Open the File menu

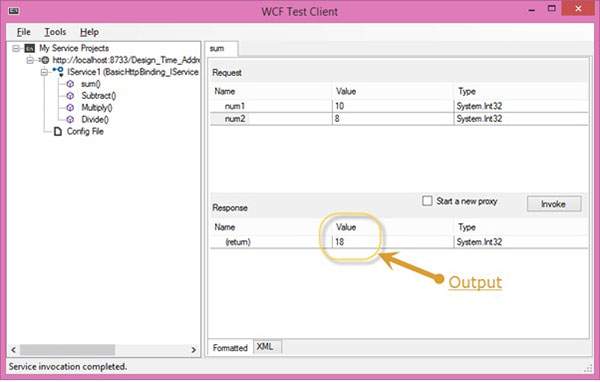point(23,32)
